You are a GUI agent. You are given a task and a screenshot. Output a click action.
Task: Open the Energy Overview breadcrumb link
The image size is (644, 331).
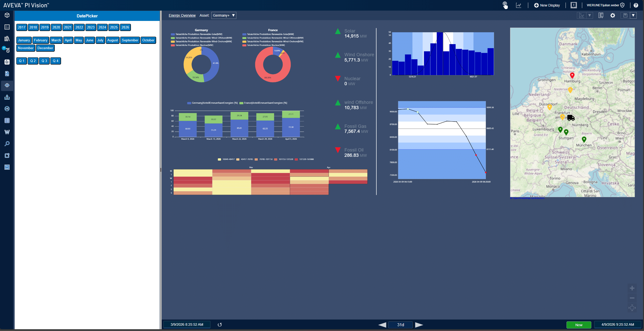point(182,15)
